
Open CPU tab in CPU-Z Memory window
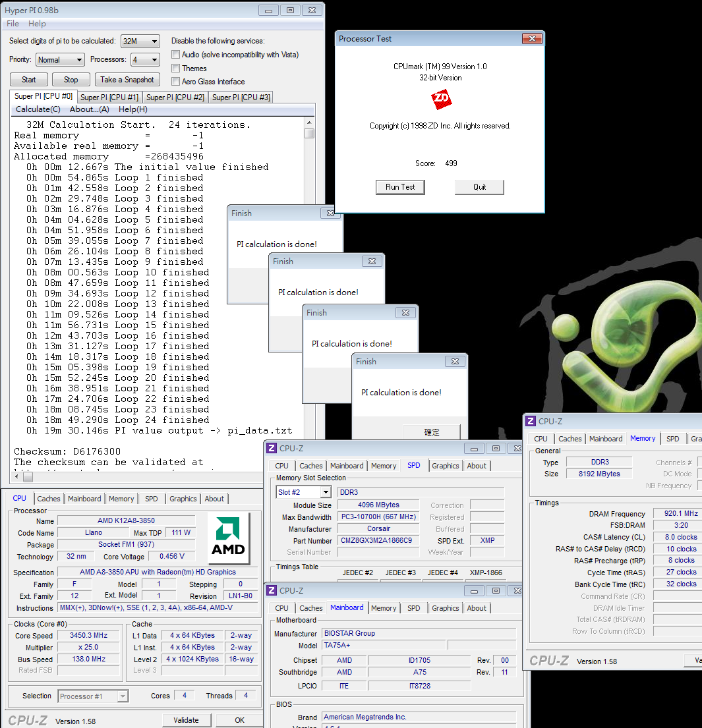(541, 439)
